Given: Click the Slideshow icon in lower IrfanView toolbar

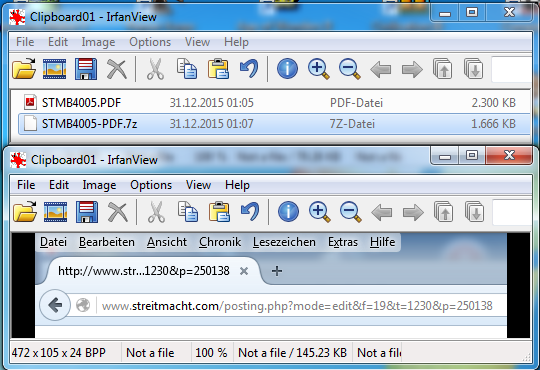Looking at the screenshot, I should tap(55, 212).
